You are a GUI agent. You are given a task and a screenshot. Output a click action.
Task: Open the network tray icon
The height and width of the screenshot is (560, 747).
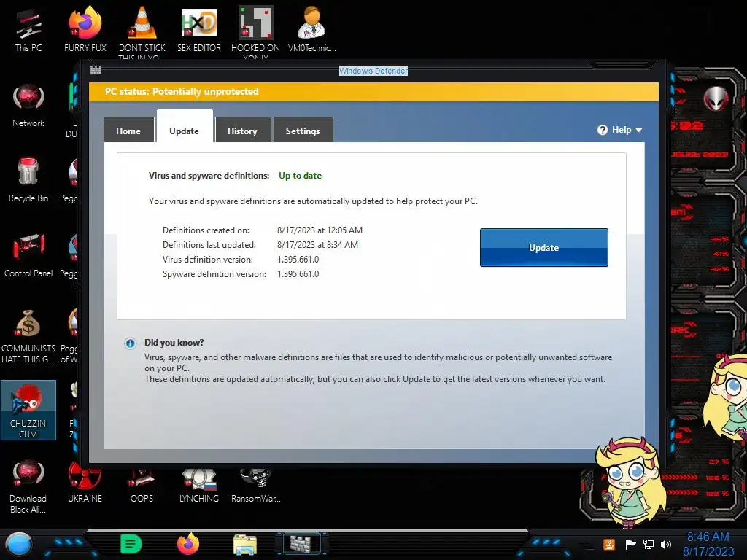(649, 544)
